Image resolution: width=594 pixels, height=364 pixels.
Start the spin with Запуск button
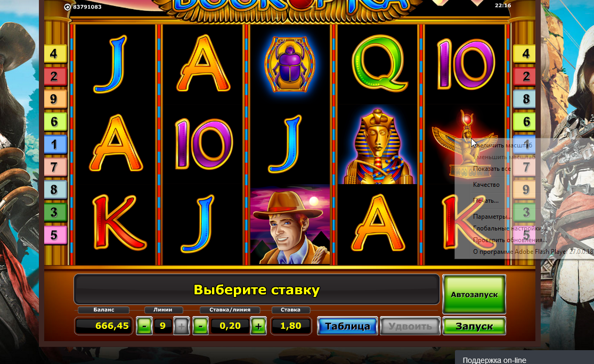click(x=474, y=326)
